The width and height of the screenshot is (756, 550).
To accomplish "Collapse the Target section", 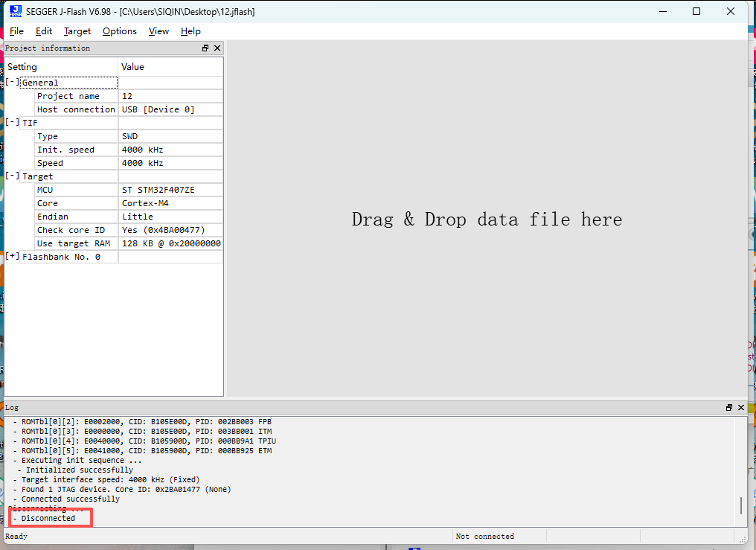I will coord(13,176).
